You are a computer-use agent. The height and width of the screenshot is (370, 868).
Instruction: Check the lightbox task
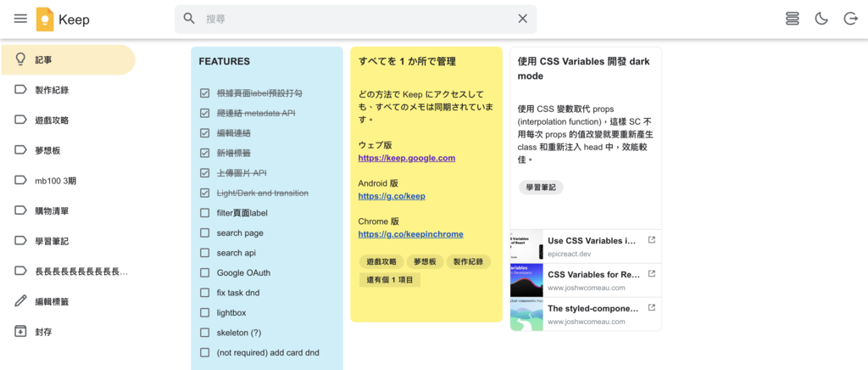coord(205,312)
